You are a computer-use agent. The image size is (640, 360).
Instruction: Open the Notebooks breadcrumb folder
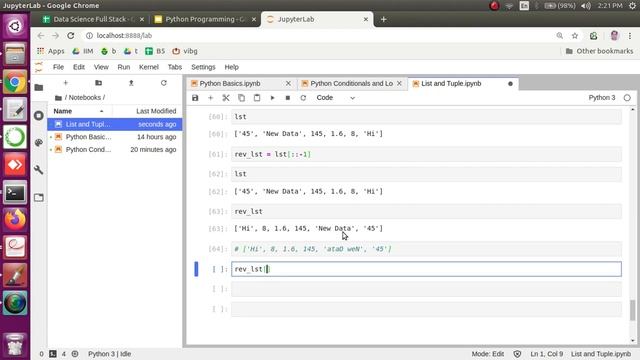(84, 98)
